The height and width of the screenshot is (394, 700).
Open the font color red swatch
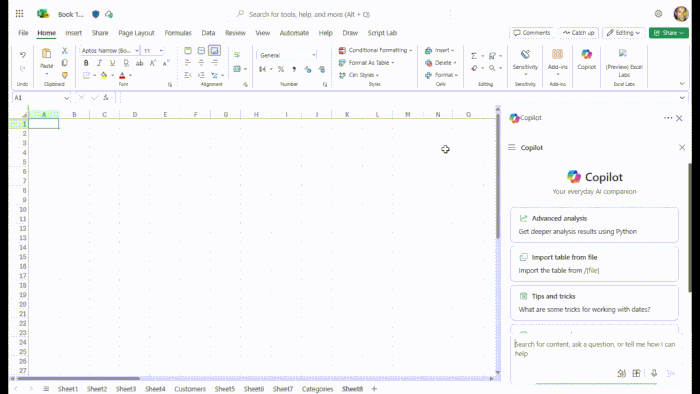122,75
